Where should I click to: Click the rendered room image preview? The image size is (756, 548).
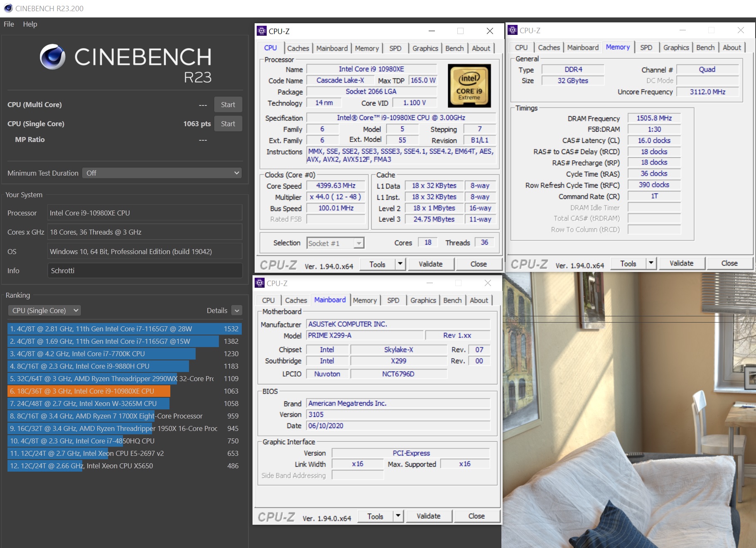(628, 410)
